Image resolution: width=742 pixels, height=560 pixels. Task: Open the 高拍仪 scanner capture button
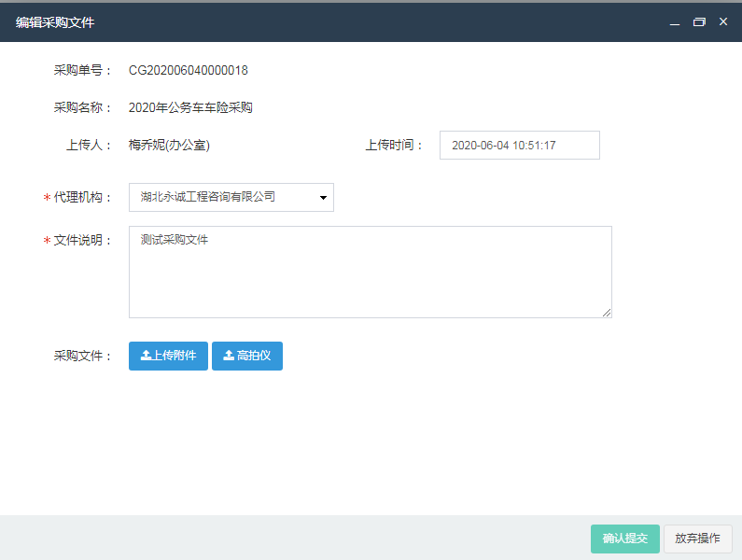(247, 356)
